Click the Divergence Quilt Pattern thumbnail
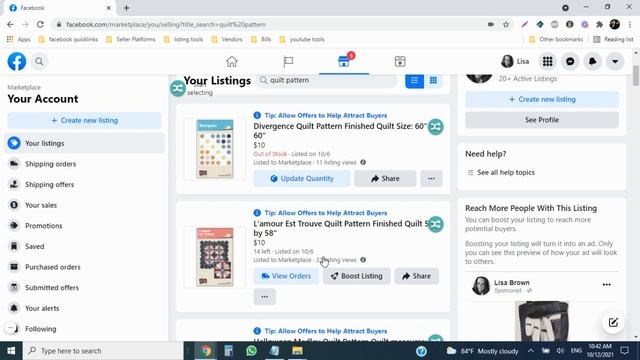The height and width of the screenshot is (360, 640). pos(215,149)
